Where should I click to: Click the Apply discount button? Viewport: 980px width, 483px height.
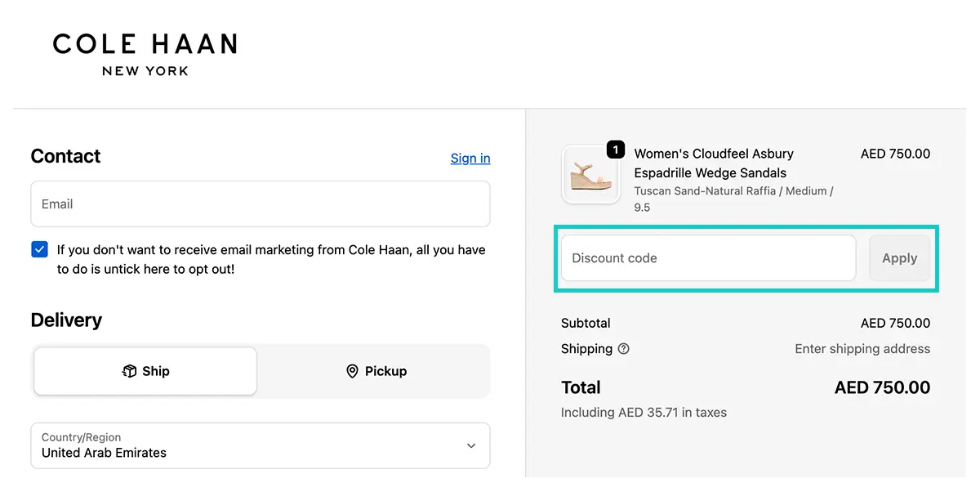tap(899, 258)
